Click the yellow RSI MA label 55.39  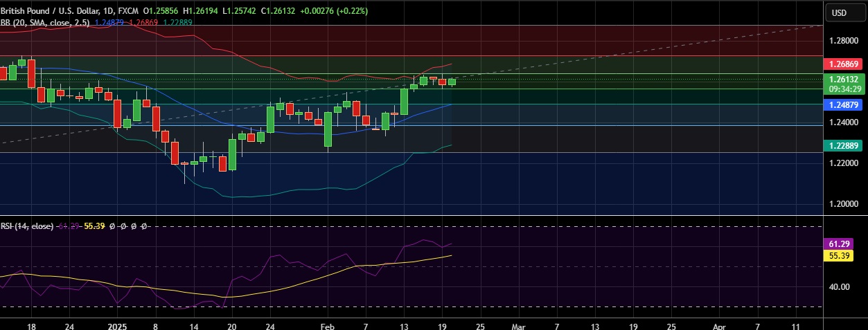[x=839, y=255]
